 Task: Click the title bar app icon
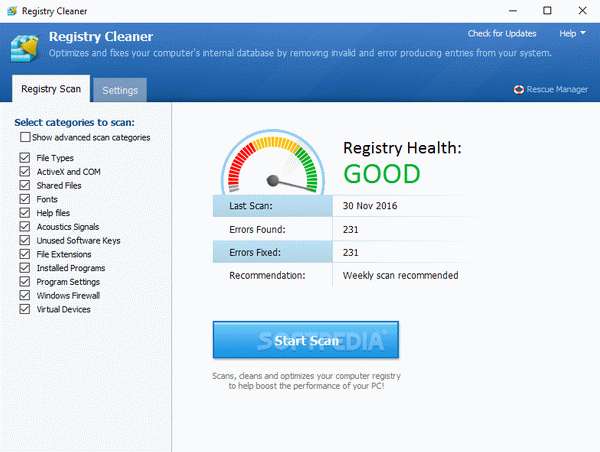11,11
